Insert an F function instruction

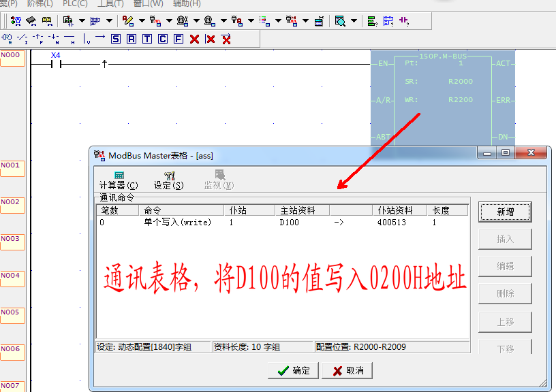(178, 39)
